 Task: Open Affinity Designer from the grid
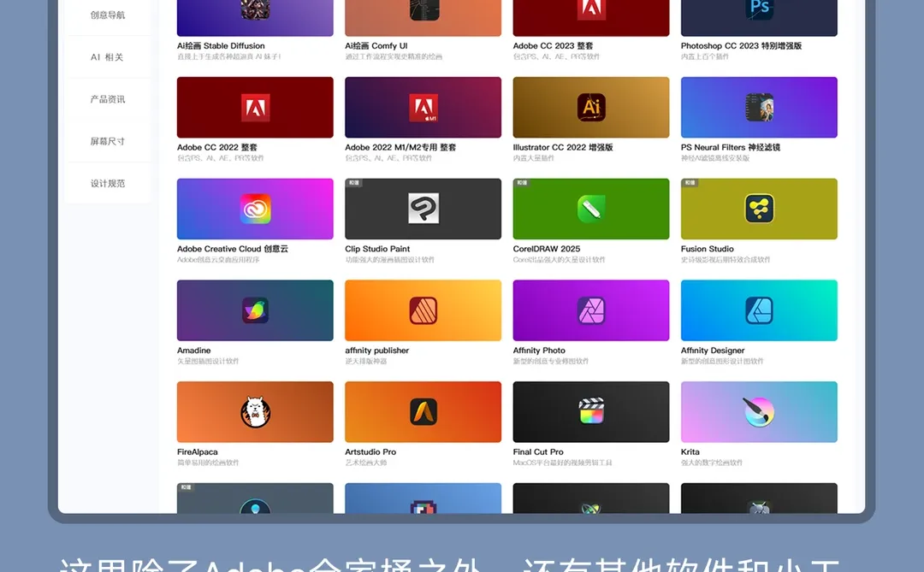tap(758, 310)
